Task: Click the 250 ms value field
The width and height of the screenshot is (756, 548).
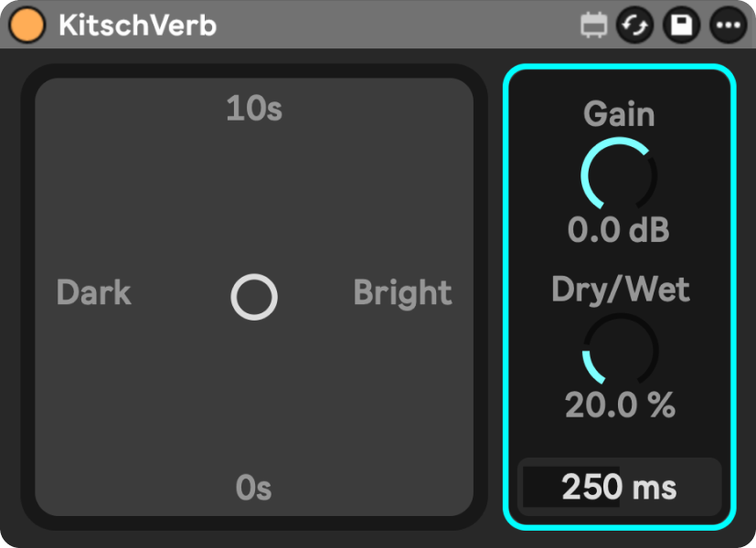Action: coord(619,488)
